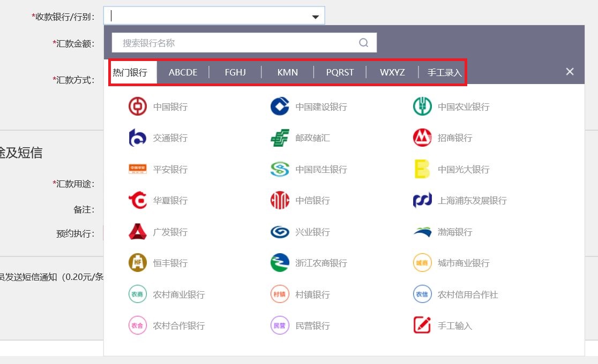598x364 pixels.
Task: Open the FGHJ bank tab
Action: pyautogui.click(x=235, y=72)
